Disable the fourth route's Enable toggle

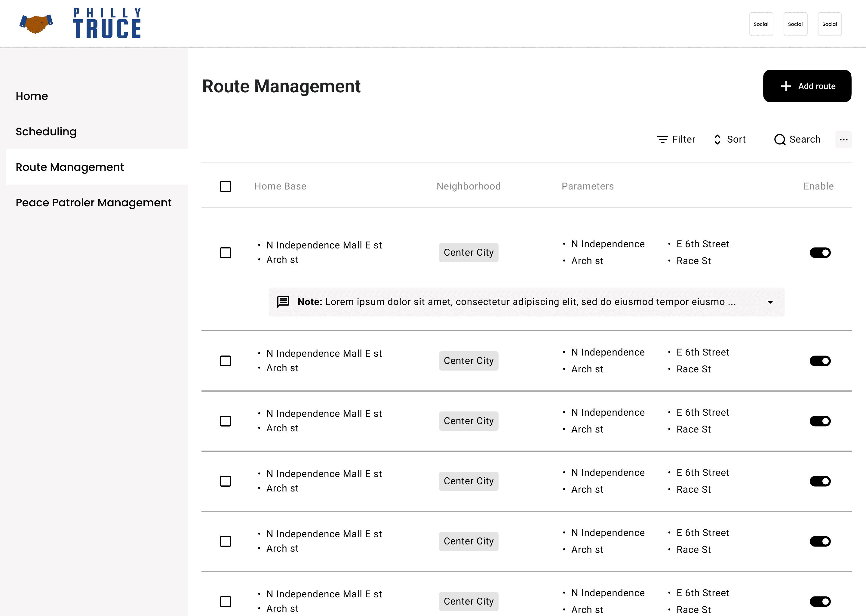coord(820,481)
